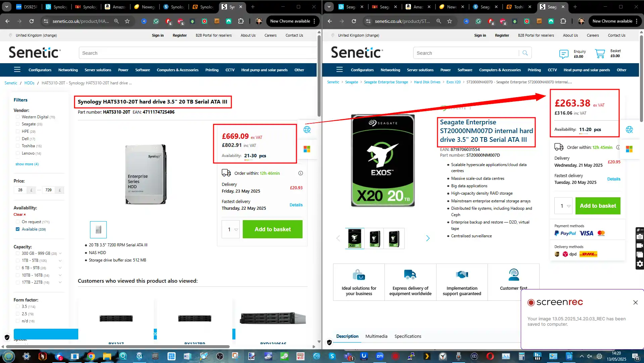Click the globe icon beside Seagate price

click(629, 130)
